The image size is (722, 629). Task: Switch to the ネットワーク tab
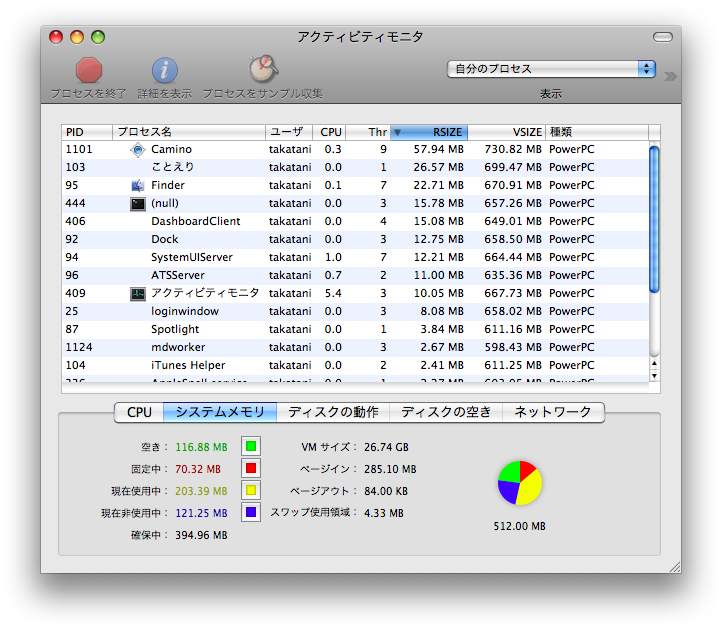[x=553, y=412]
